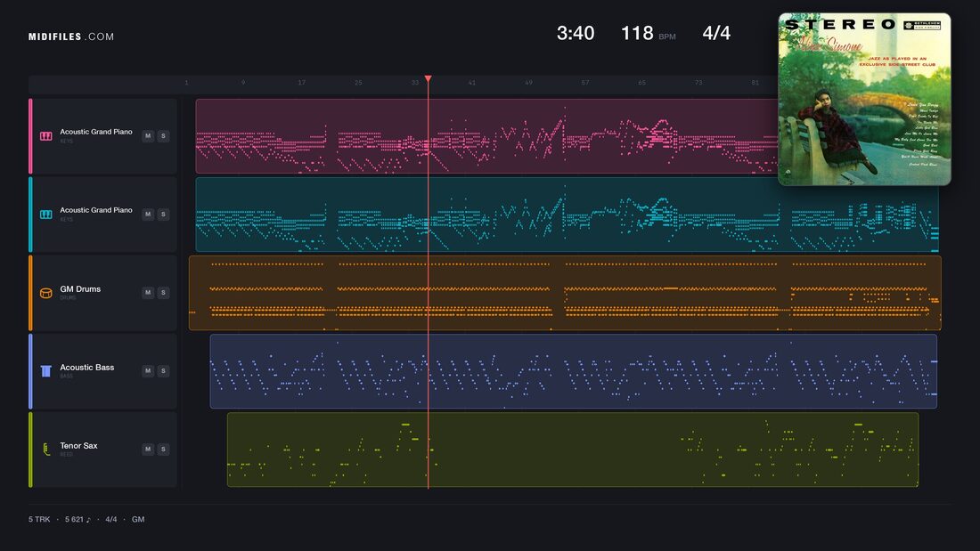
Task: Jump to bar 41 on the ruler
Action: click(472, 83)
